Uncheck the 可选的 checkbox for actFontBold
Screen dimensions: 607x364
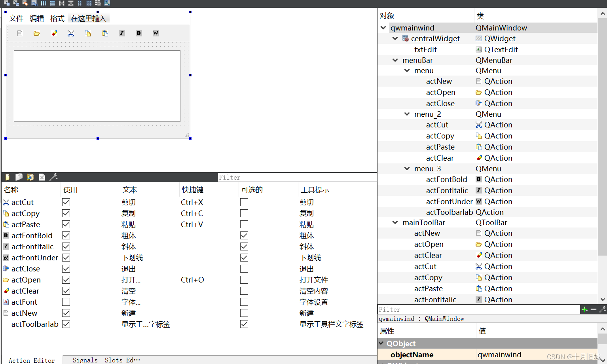click(x=244, y=235)
